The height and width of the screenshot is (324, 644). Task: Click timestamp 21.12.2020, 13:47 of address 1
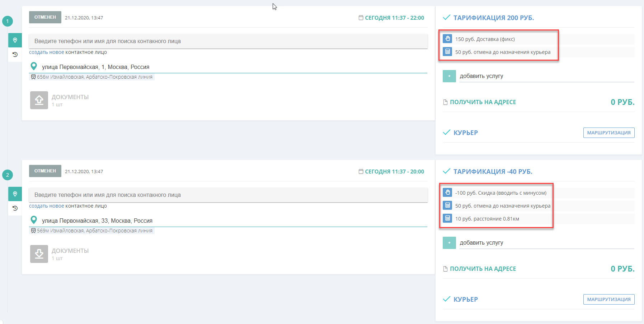pos(84,18)
